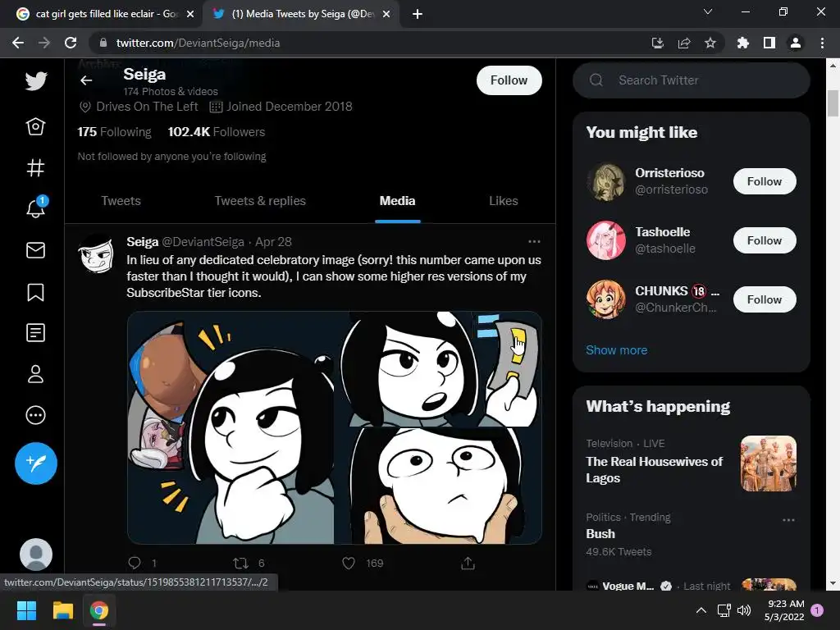Switch to Google search browser tab
The image size is (840, 630).
pyautogui.click(x=102, y=14)
